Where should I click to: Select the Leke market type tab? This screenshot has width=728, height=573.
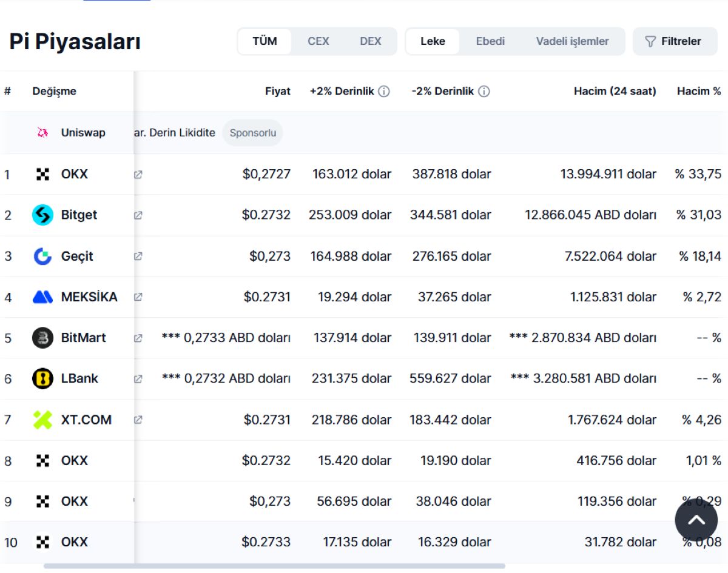pyautogui.click(x=433, y=41)
